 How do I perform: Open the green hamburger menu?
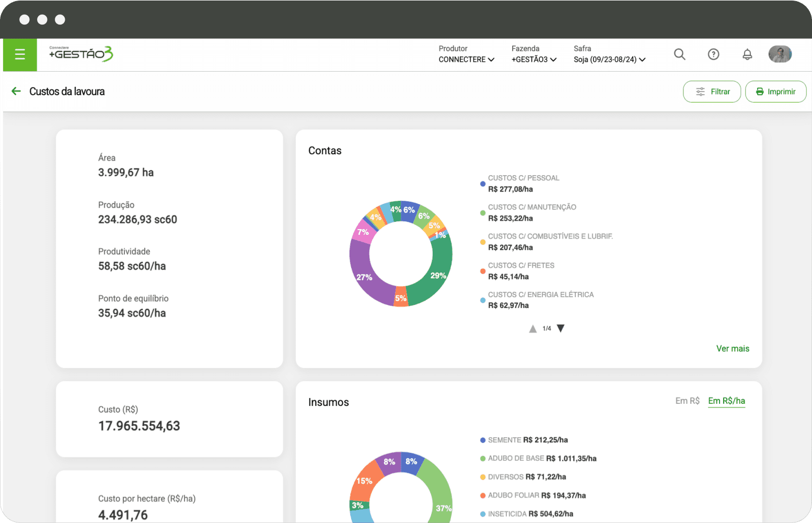click(20, 54)
